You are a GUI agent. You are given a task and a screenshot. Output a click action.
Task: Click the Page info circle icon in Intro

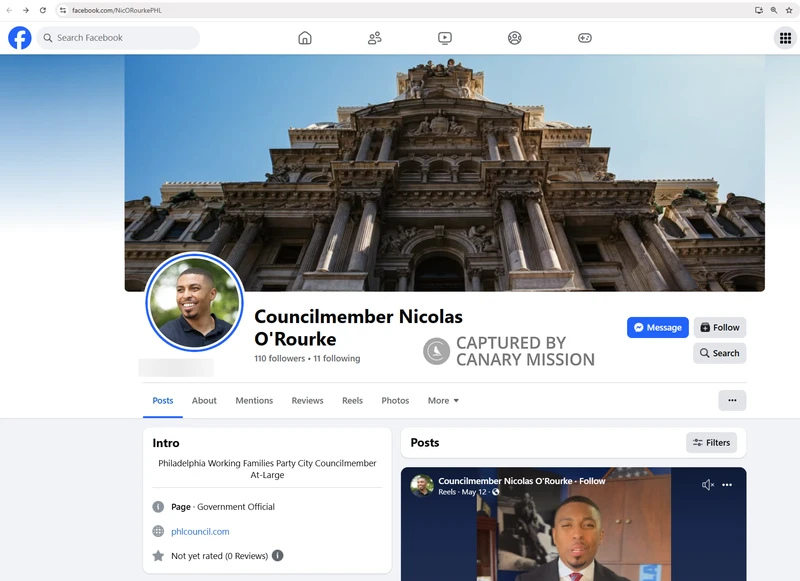[158, 507]
